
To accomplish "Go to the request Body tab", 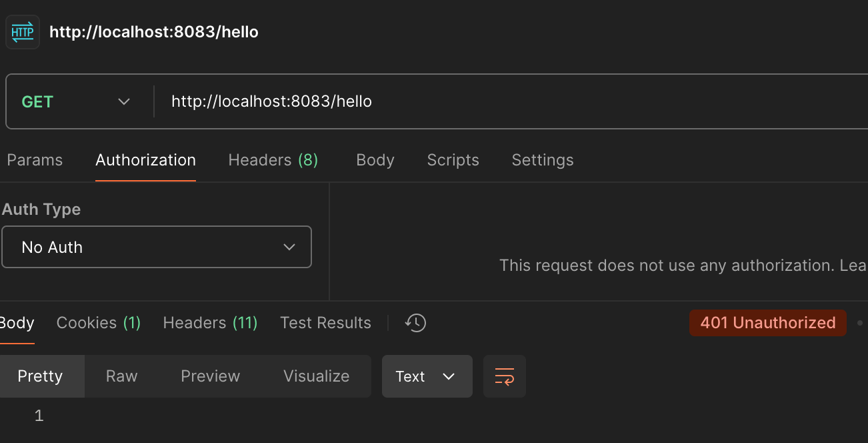I will [375, 160].
